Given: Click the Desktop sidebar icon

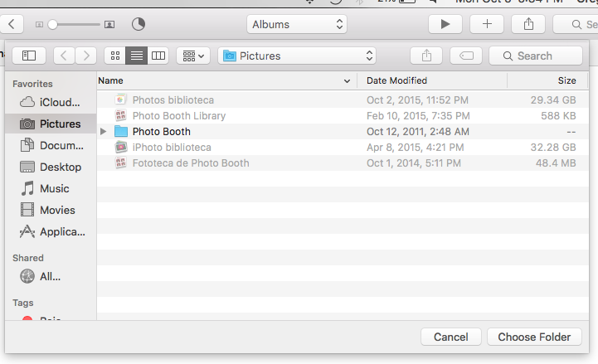Looking at the screenshot, I should point(27,167).
